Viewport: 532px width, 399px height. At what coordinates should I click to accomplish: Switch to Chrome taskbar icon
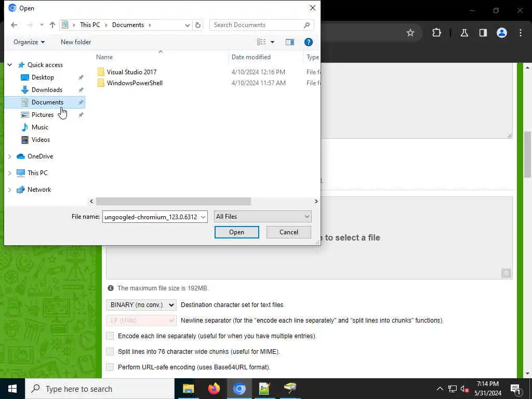click(239, 389)
